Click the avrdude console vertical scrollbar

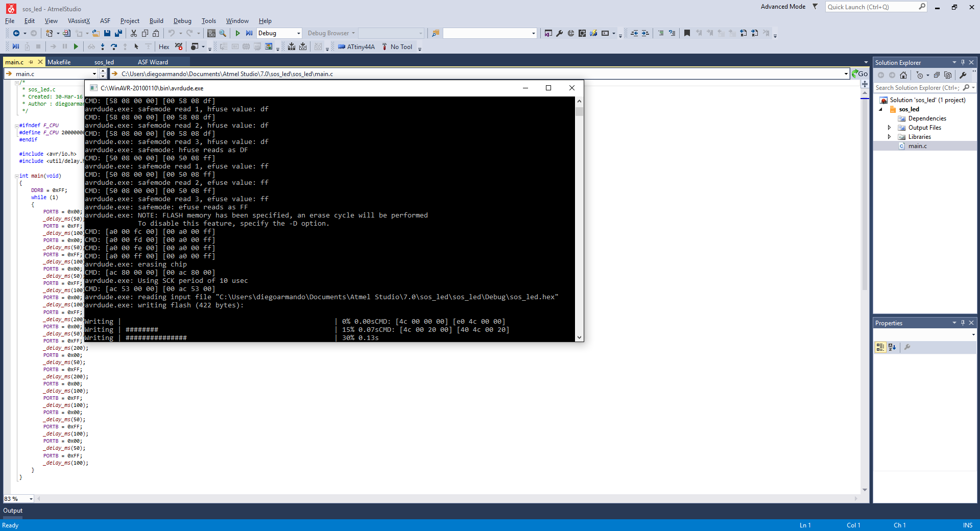pos(579,219)
